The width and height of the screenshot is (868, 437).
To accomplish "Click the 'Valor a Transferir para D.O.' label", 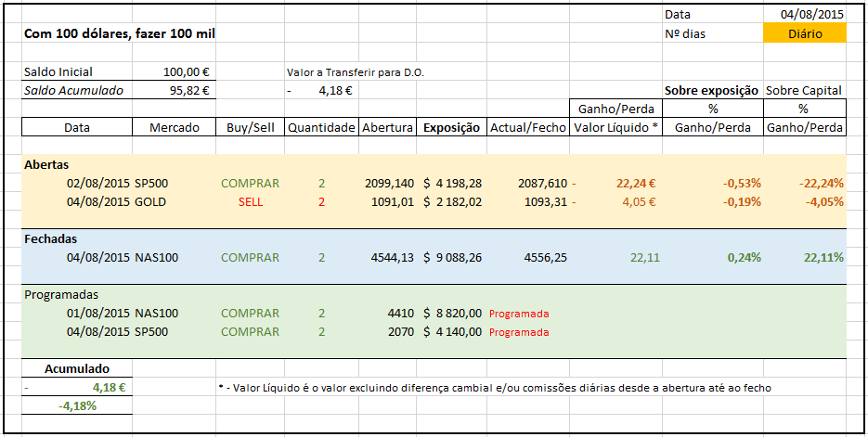I will (356, 71).
